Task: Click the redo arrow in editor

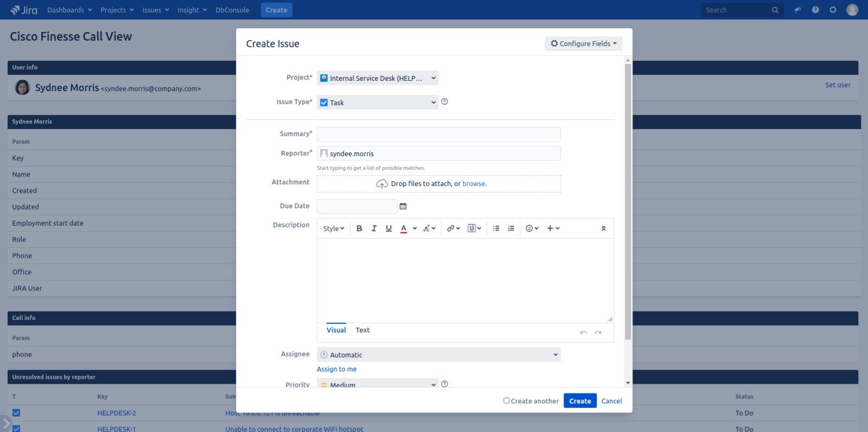Action: point(598,332)
